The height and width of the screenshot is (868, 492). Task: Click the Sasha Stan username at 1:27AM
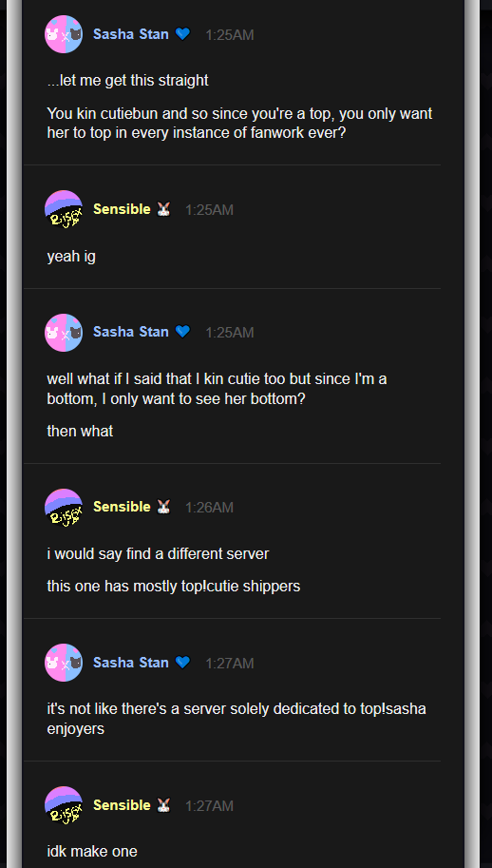coord(131,663)
